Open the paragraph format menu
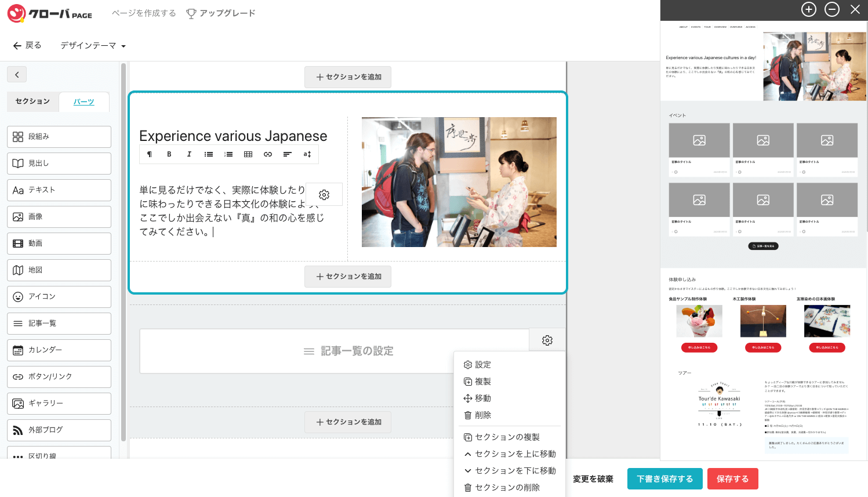The height and width of the screenshot is (497, 868). (150, 154)
